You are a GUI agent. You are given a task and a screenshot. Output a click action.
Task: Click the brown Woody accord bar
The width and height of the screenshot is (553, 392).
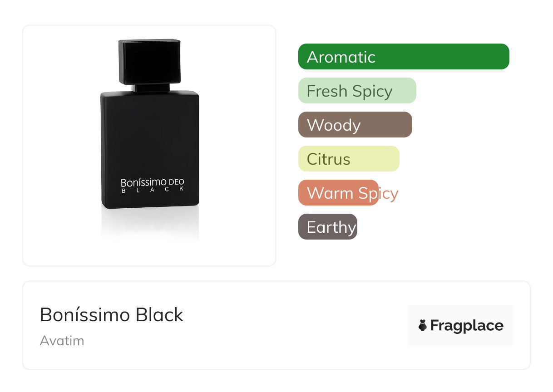(355, 125)
